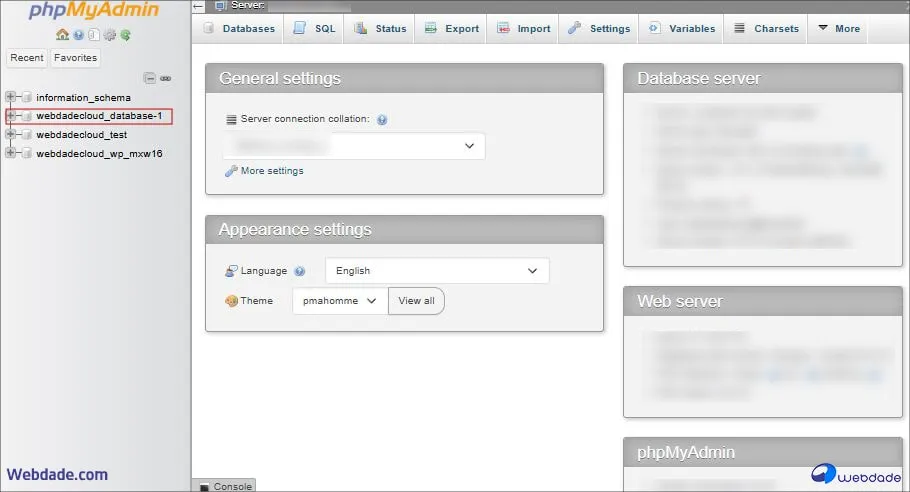The width and height of the screenshot is (910, 492).
Task: Reload navigation panel with green refresh icon
Action: point(126,35)
